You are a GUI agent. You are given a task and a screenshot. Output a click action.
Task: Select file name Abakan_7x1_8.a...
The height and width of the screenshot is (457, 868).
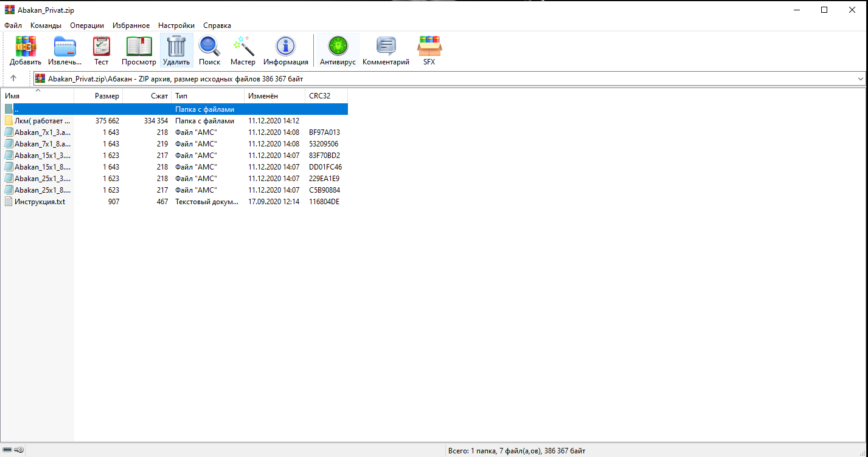click(43, 144)
